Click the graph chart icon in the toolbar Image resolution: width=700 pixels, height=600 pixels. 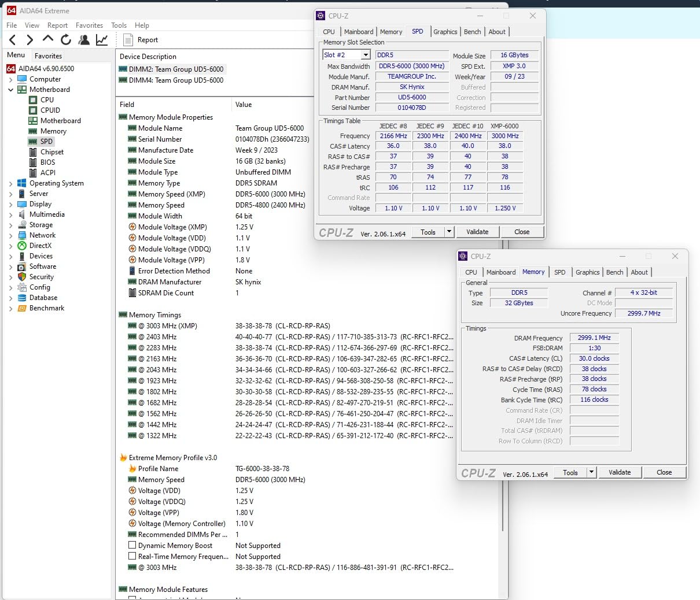102,40
